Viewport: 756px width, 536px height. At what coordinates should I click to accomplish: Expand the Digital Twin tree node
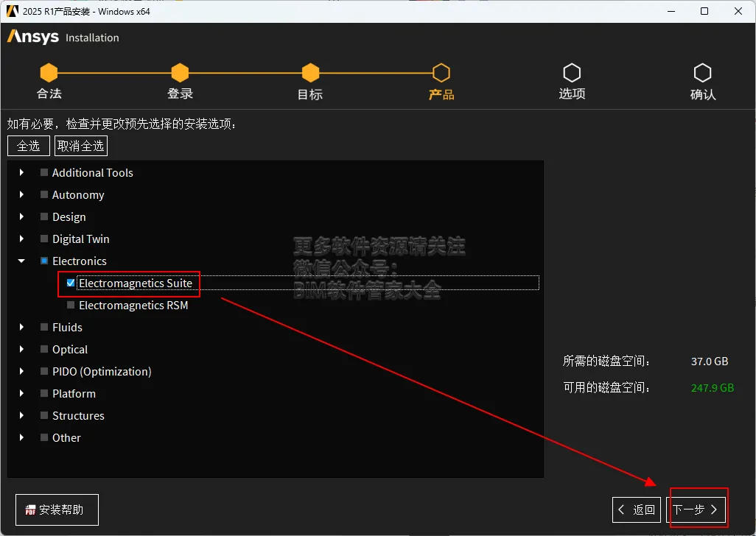[21, 239]
